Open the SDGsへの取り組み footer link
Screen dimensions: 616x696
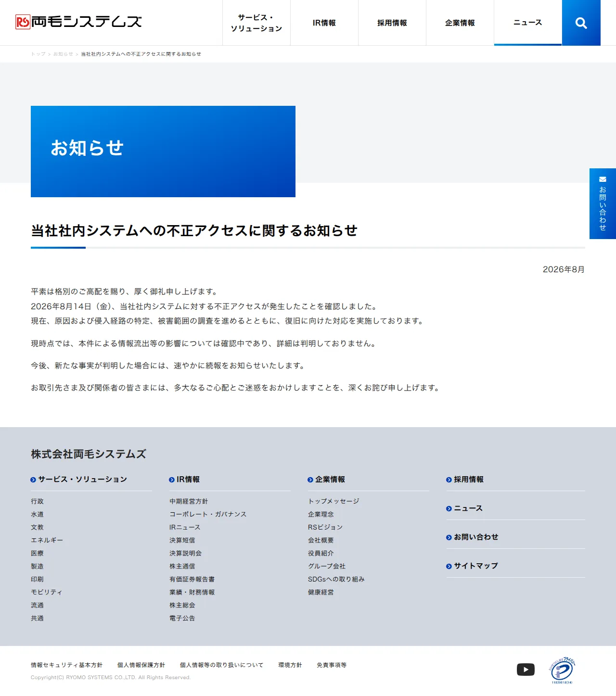(336, 579)
